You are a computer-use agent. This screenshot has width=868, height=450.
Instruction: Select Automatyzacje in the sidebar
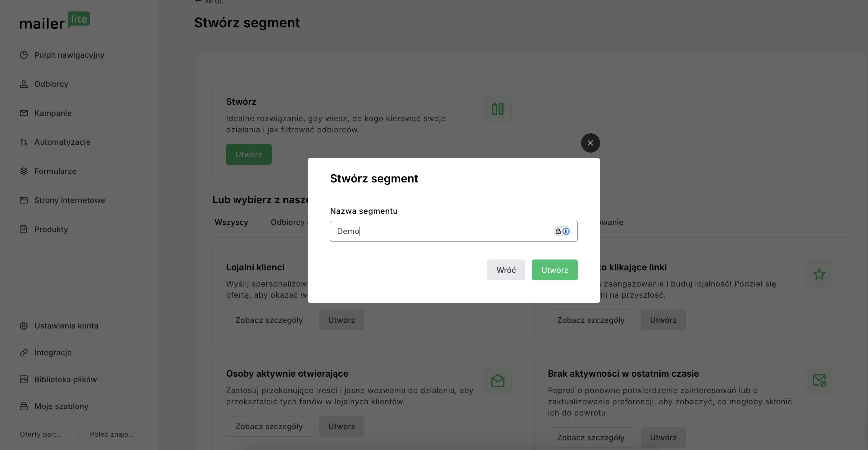pos(55,142)
